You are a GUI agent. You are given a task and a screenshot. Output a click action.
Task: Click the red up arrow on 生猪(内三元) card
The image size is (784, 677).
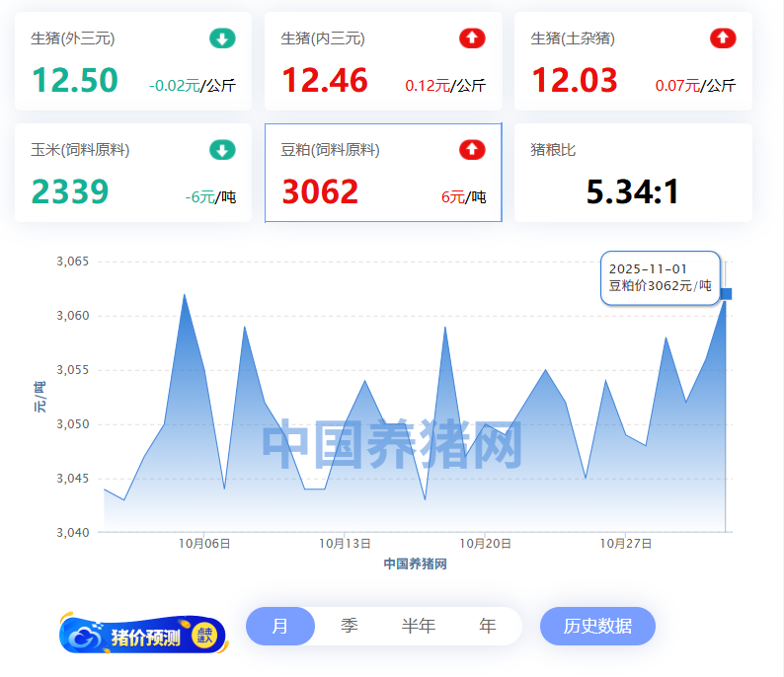(472, 38)
